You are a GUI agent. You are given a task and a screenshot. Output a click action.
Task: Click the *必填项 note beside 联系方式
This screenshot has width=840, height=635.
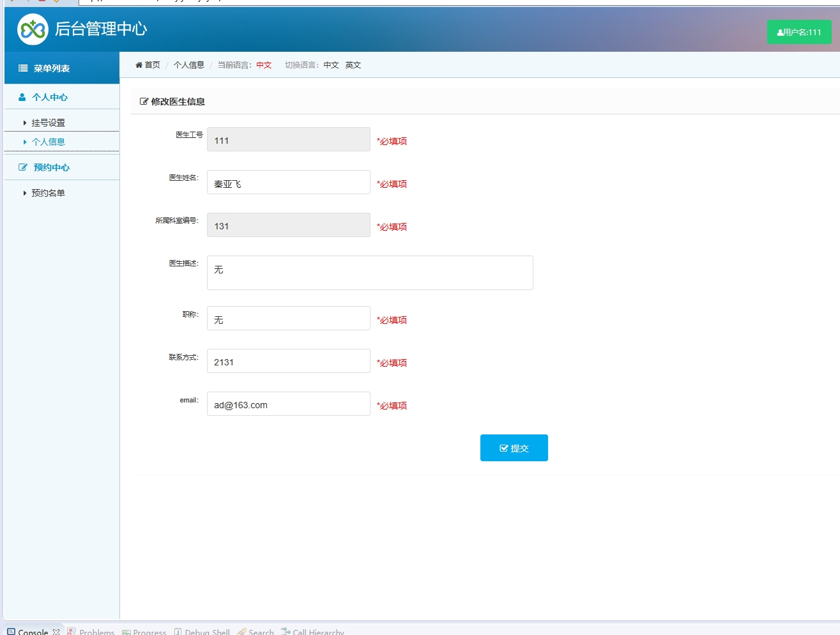pos(392,363)
